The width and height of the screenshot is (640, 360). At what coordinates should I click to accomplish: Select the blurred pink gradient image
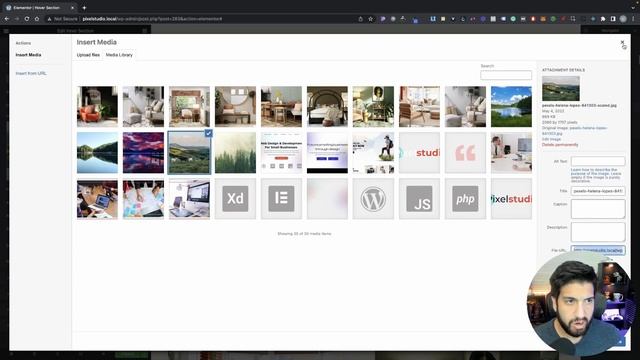[x=327, y=199]
